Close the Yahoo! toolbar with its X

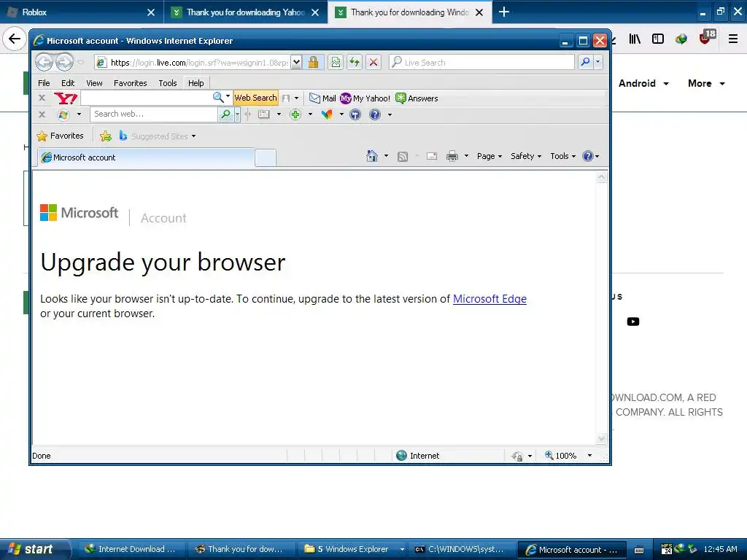(x=42, y=98)
